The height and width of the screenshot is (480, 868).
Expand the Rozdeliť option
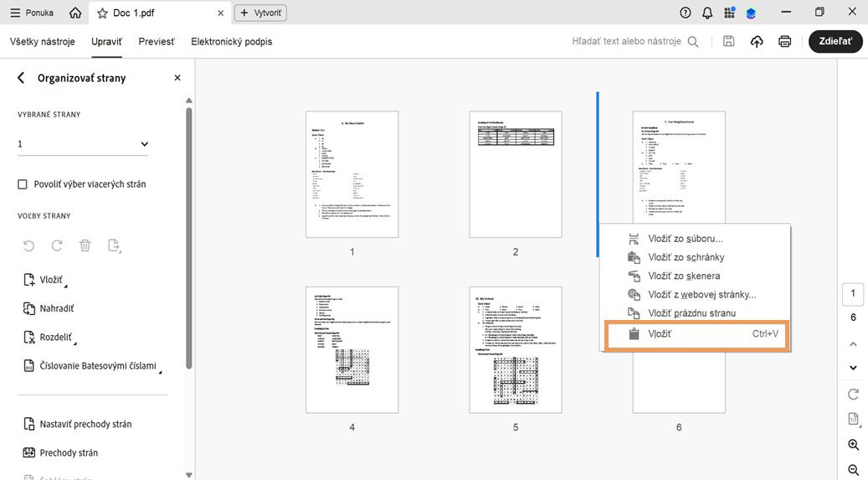point(49,337)
